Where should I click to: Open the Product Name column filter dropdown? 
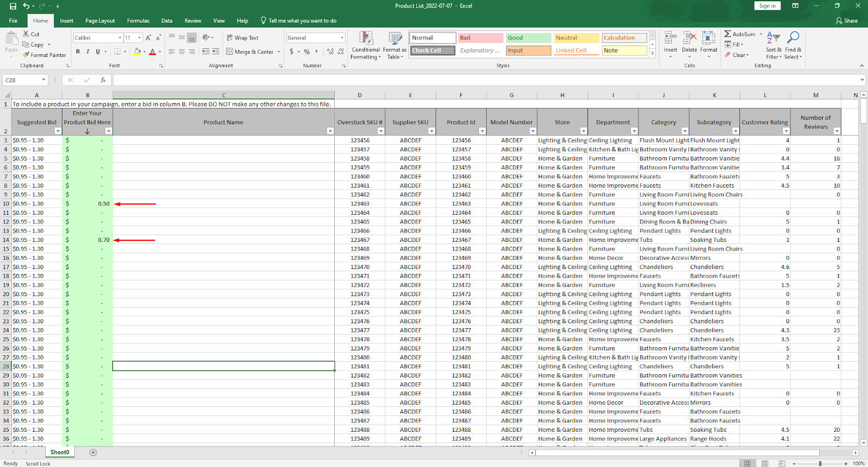(330, 131)
